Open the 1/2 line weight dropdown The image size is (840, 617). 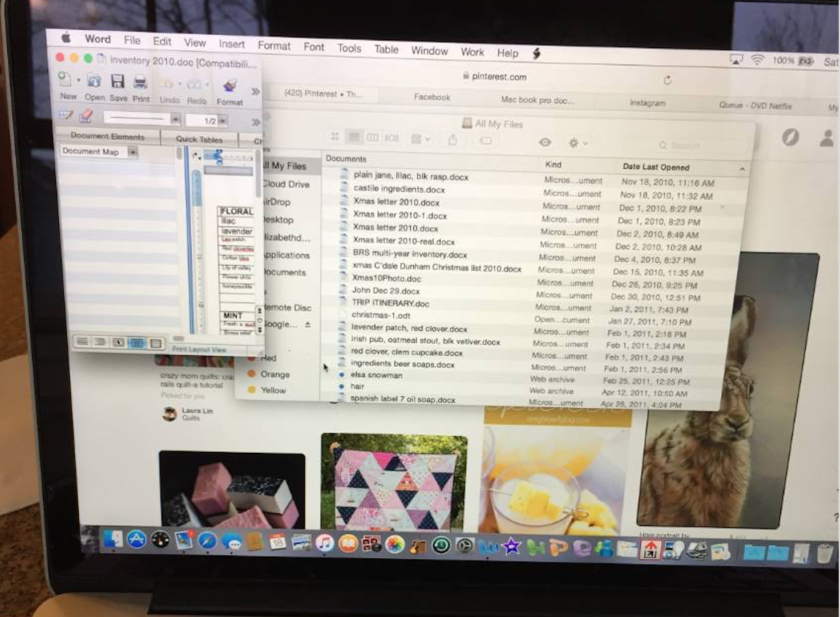tap(223, 121)
